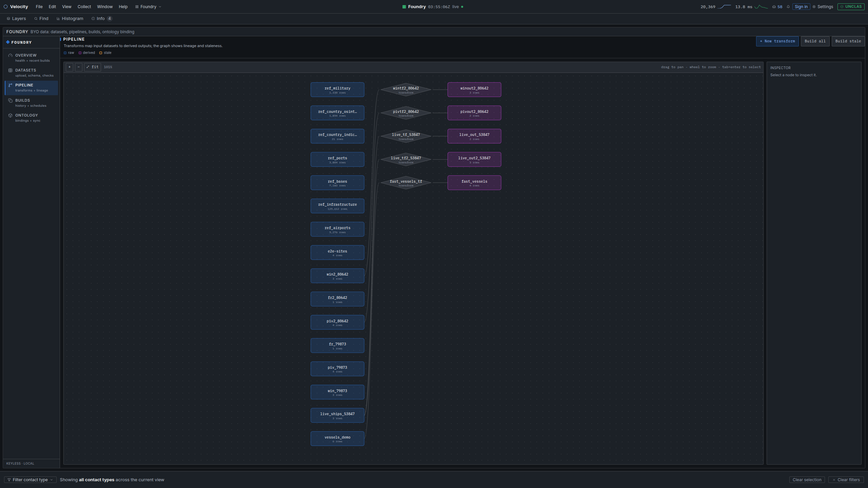Click the 101% zoom level text
This screenshot has height=488, width=868.
pos(108,67)
